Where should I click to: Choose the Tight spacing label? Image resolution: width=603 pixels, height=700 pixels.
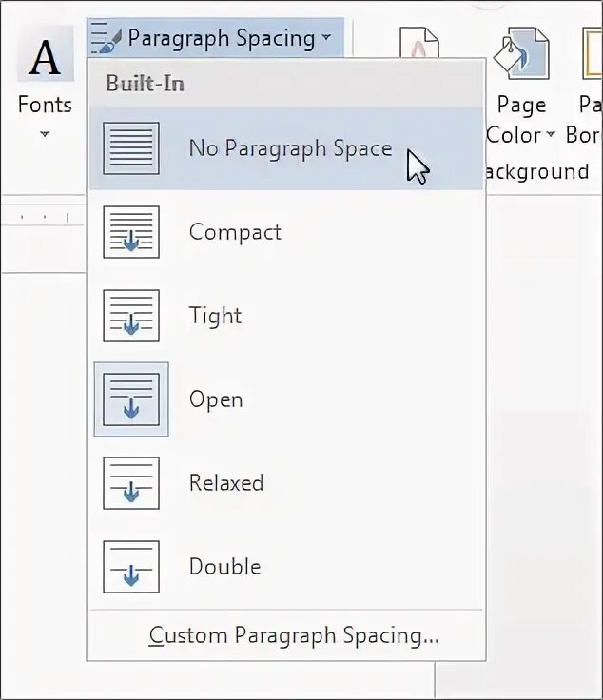click(x=215, y=316)
